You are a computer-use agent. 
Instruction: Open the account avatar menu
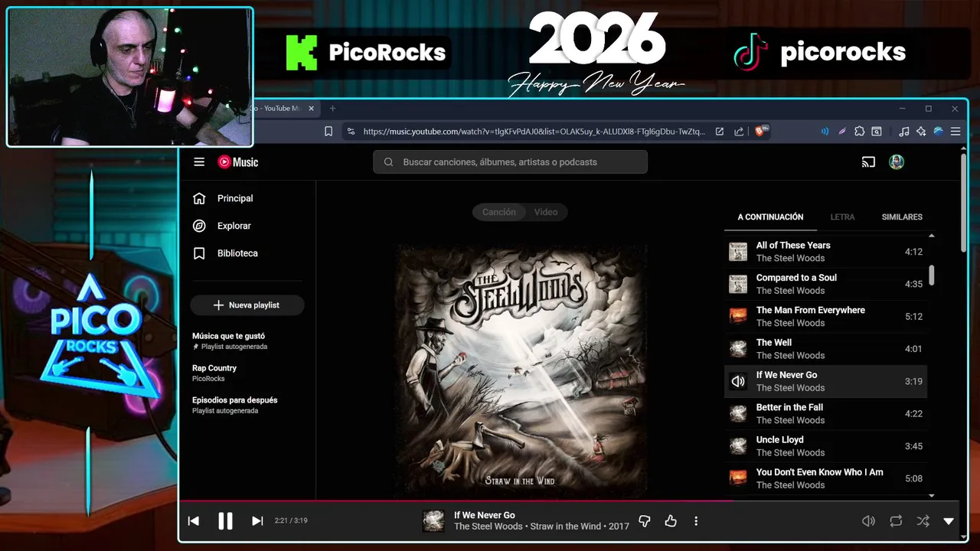[897, 161]
